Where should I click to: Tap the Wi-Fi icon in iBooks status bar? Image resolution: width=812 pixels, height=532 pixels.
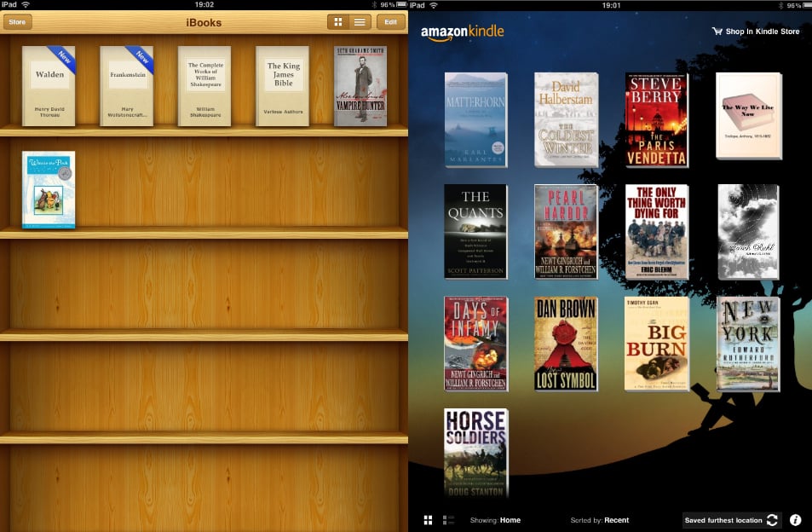(x=25, y=4)
